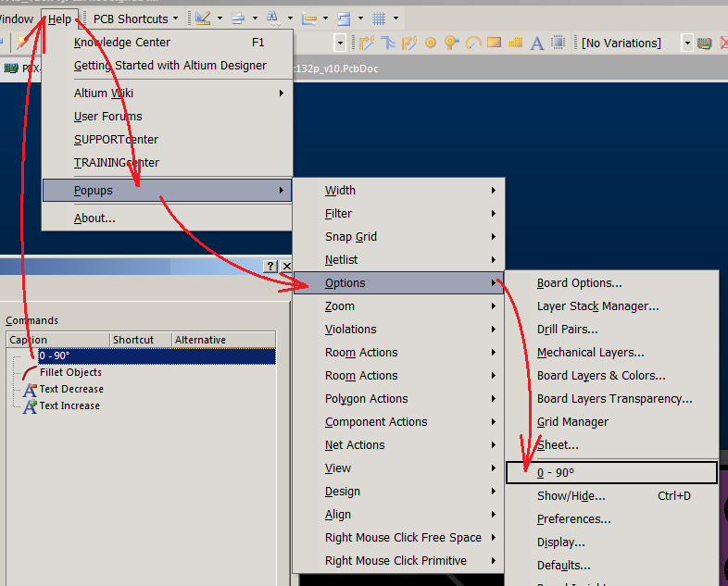Expand the grids dropdown arrow
The width and height of the screenshot is (728, 586).
pos(396,19)
